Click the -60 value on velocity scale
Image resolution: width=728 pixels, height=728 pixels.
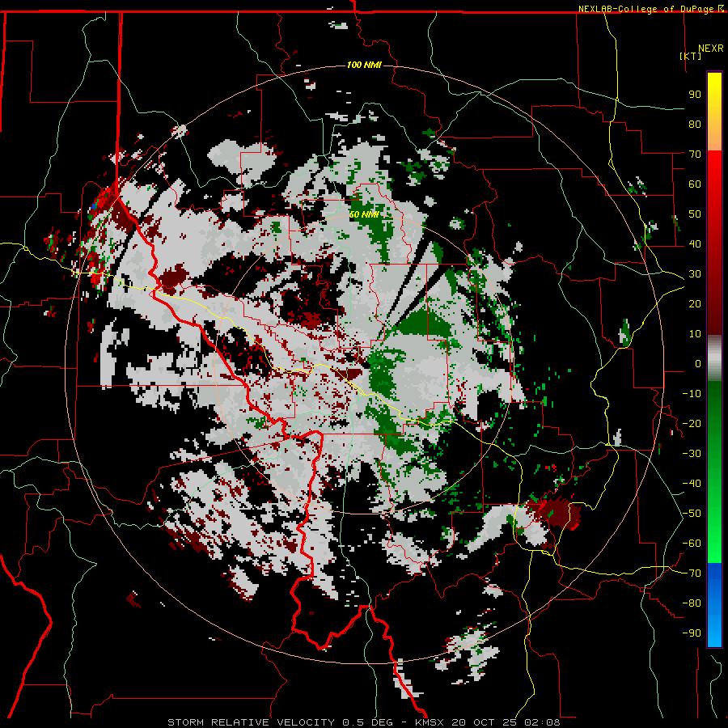pyautogui.click(x=692, y=544)
